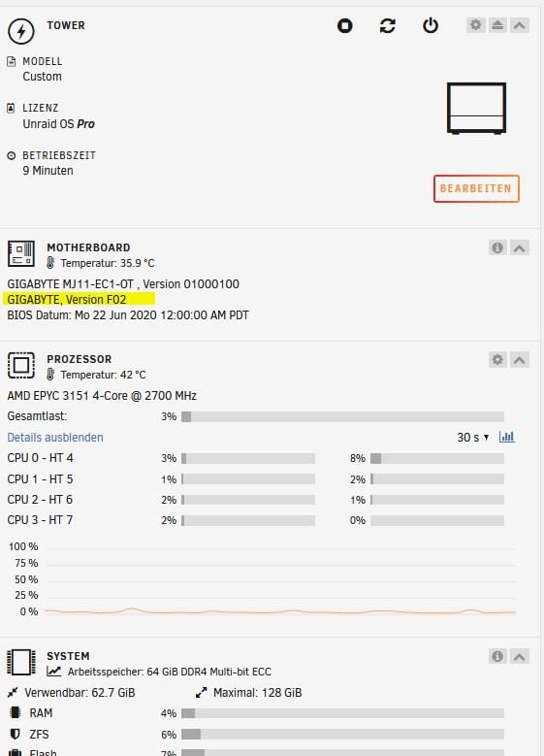The height and width of the screenshot is (756, 544).
Task: Open the System info icon
Action: (x=497, y=656)
